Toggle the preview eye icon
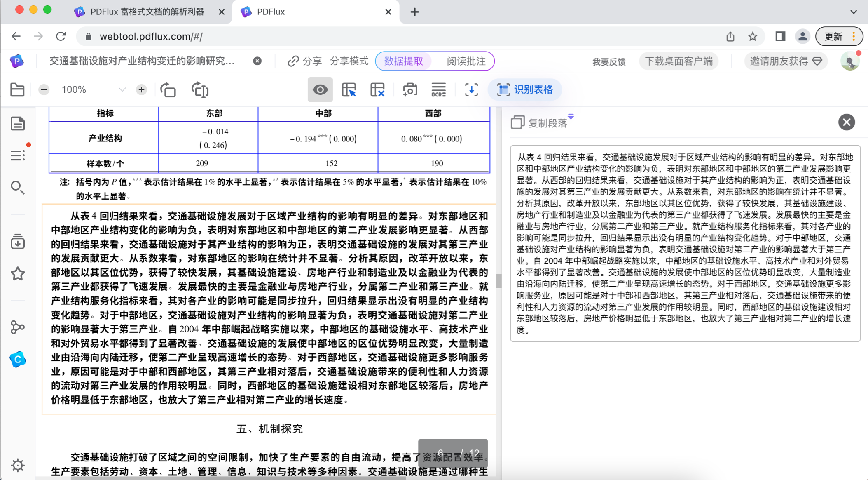Viewport: 868px width, 480px height. coord(320,89)
